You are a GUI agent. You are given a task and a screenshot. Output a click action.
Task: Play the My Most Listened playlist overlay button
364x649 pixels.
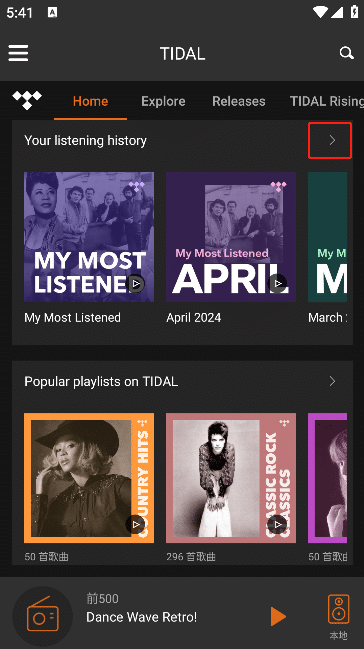point(136,284)
